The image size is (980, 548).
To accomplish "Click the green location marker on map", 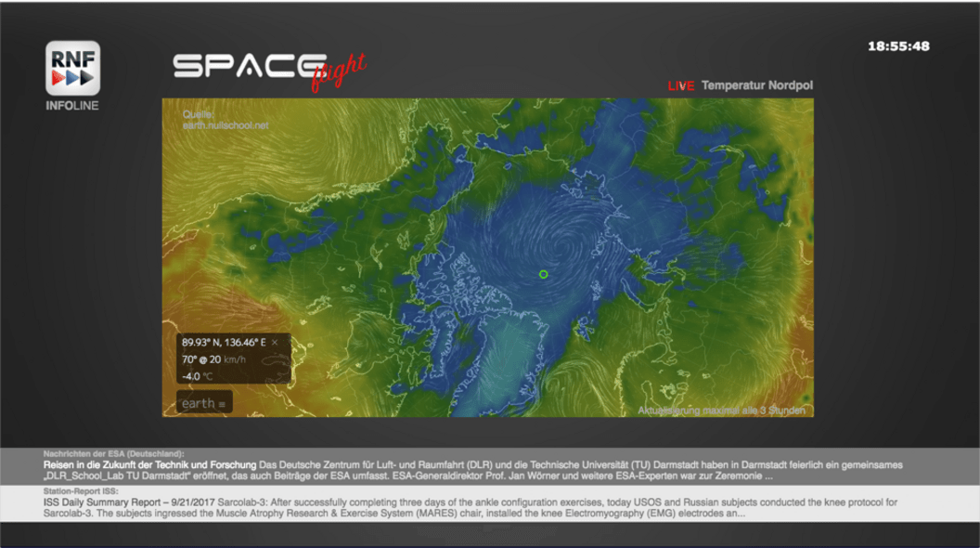I will [x=544, y=274].
